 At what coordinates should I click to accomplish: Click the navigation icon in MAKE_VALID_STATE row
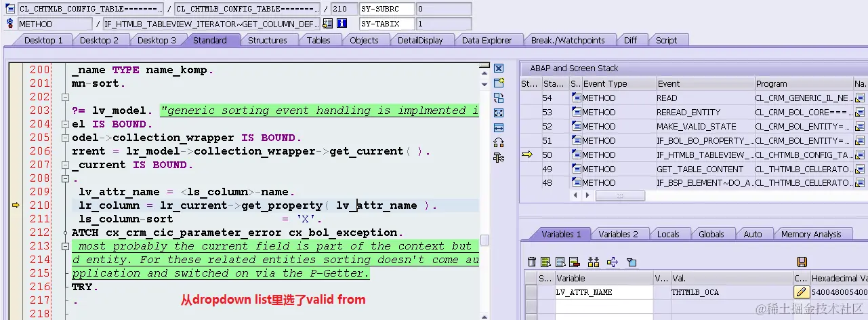[x=860, y=126]
